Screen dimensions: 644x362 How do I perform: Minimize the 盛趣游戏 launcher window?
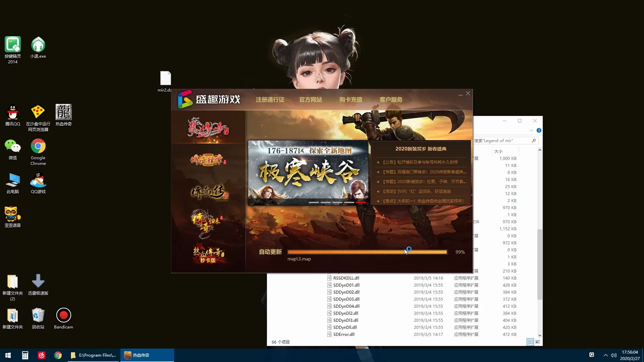pyautogui.click(x=461, y=94)
